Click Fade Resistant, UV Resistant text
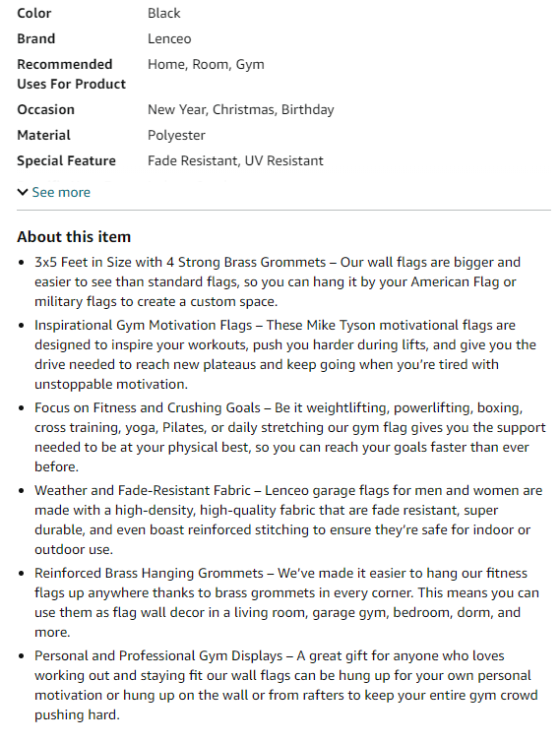The image size is (560, 742). coord(236,160)
